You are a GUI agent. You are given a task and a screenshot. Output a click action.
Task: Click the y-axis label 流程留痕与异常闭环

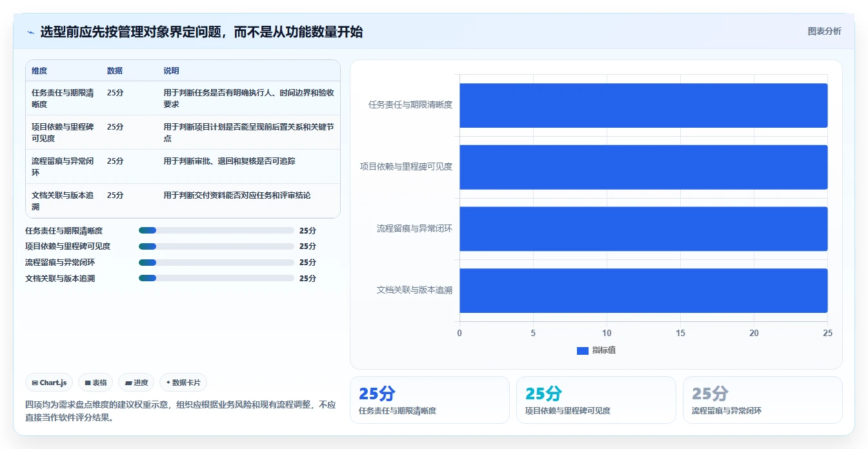(x=414, y=228)
